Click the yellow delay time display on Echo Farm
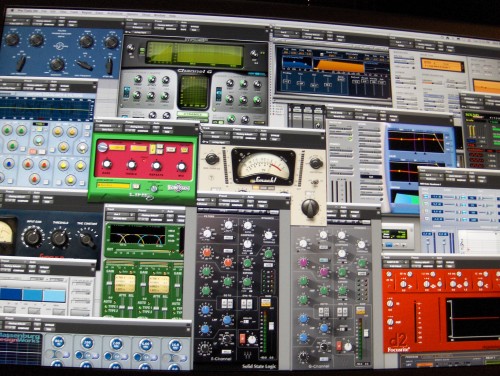 117,147
